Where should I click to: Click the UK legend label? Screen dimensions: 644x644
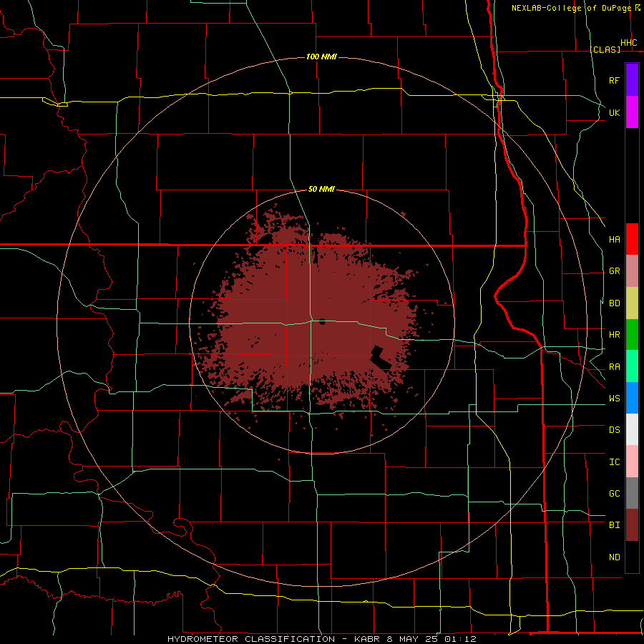coord(614,112)
